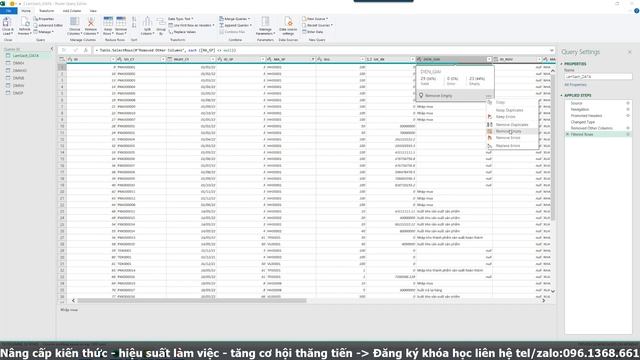Collapse the PROPERTIES section
Image resolution: width=640 pixels, height=360 pixels.
[x=561, y=64]
